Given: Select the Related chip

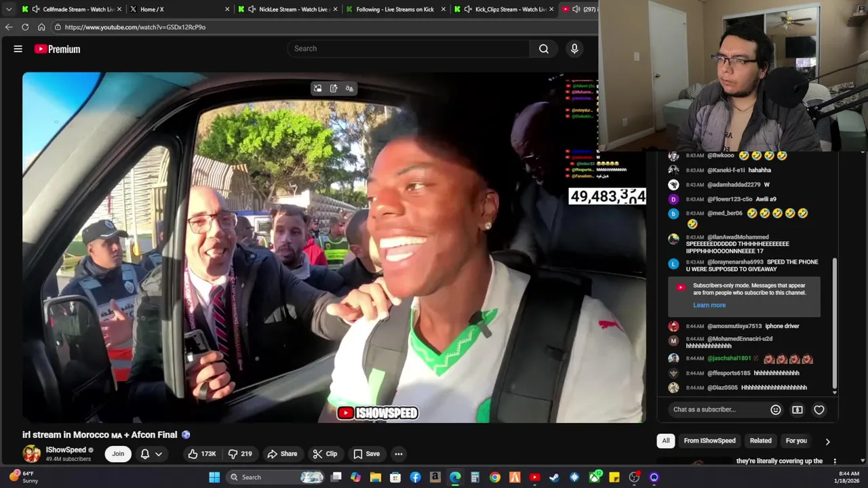Looking at the screenshot, I should (x=761, y=441).
